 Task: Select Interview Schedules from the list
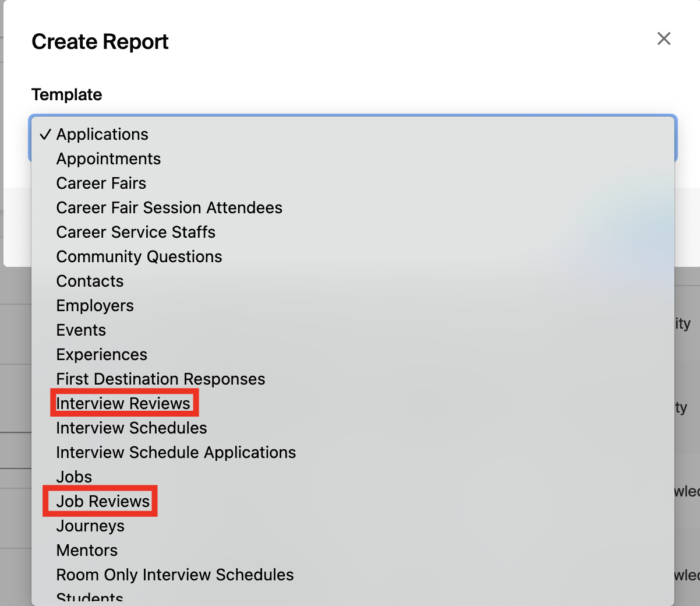(353, 428)
